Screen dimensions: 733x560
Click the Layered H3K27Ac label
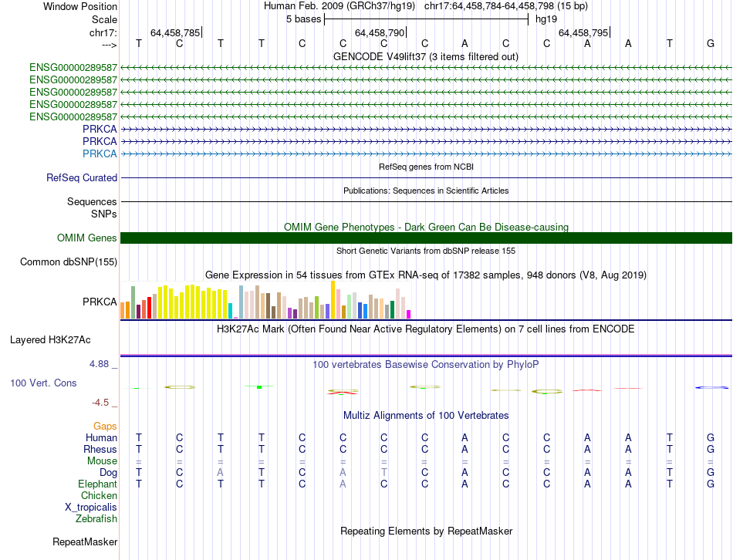[x=50, y=340]
